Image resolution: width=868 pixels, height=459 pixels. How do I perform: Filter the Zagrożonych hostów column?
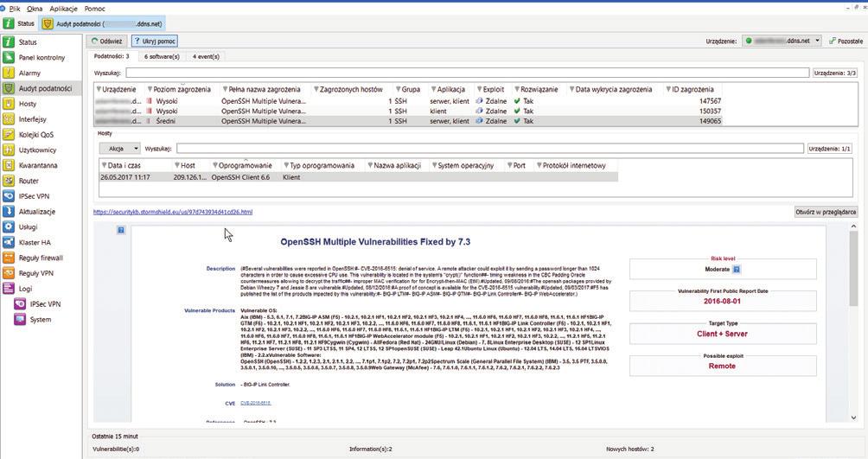coord(316,89)
